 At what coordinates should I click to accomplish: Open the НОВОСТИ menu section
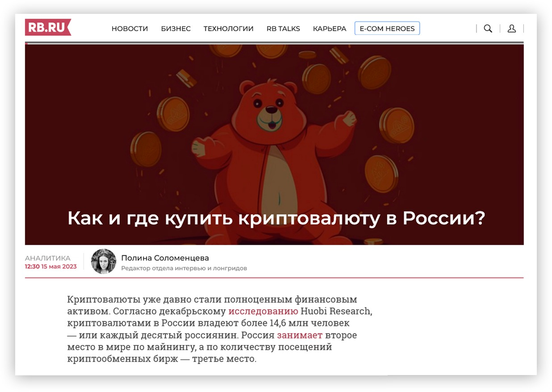pyautogui.click(x=130, y=29)
